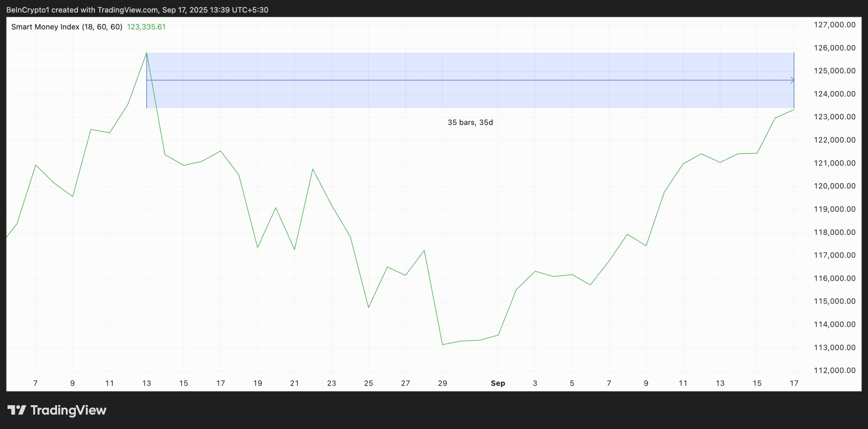Click the 17 date label on time axis
Image resolution: width=868 pixels, height=429 pixels.
tap(794, 383)
